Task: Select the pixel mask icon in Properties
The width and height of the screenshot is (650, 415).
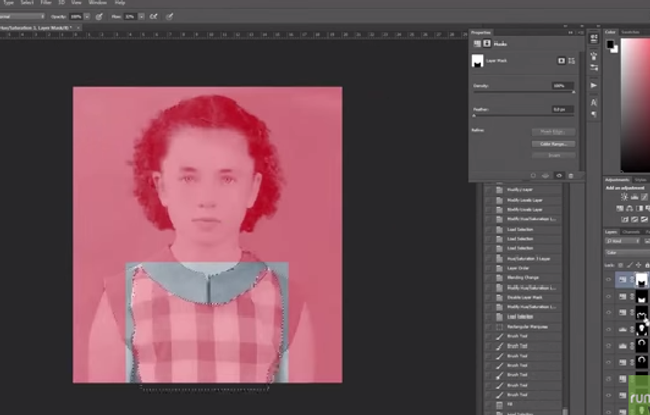Action: (x=487, y=44)
